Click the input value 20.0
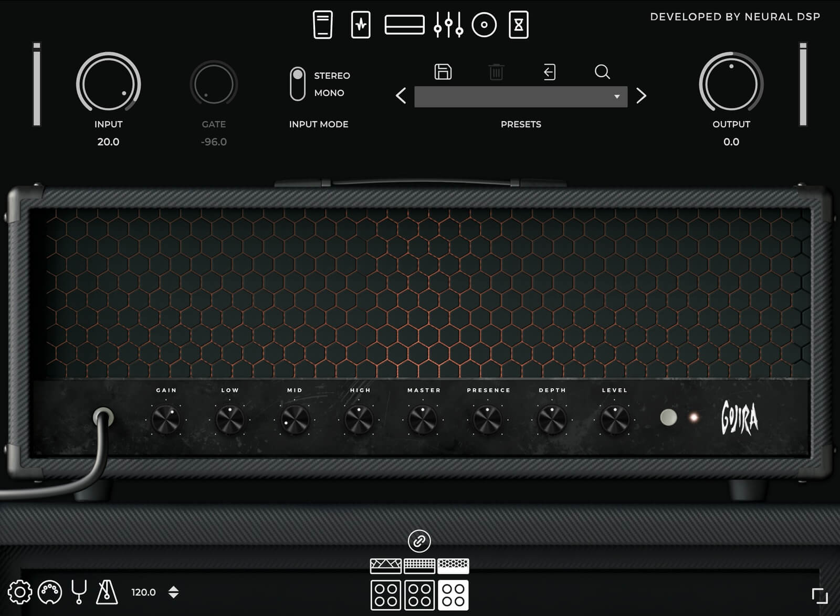 point(108,142)
